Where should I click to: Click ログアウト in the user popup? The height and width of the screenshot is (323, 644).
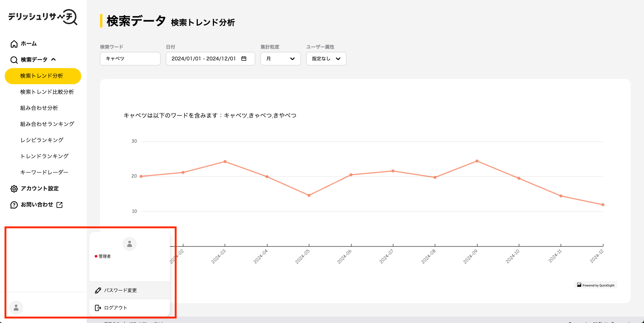(x=130, y=308)
